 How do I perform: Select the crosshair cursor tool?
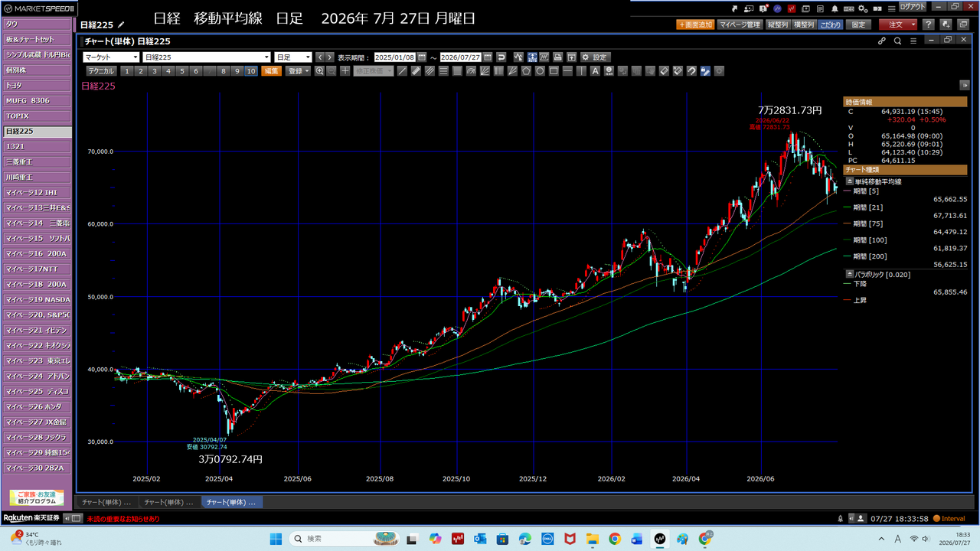(x=345, y=71)
